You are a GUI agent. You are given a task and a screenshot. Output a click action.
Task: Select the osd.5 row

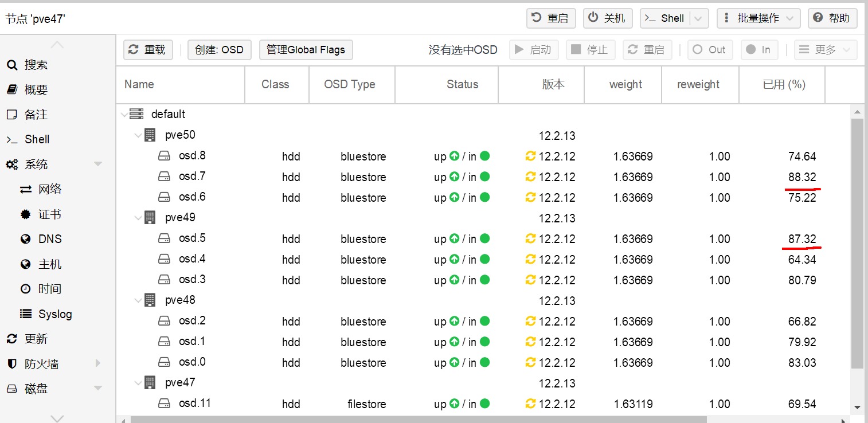[x=483, y=238]
